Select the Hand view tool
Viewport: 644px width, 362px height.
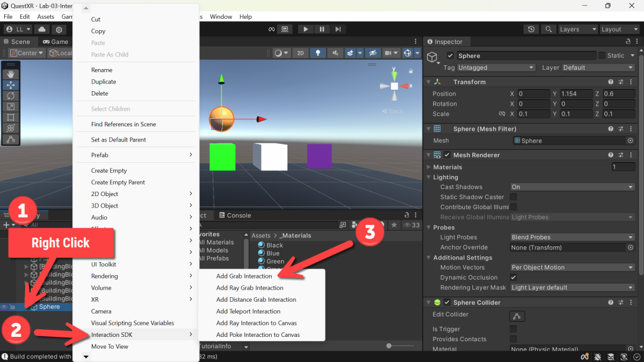11,74
